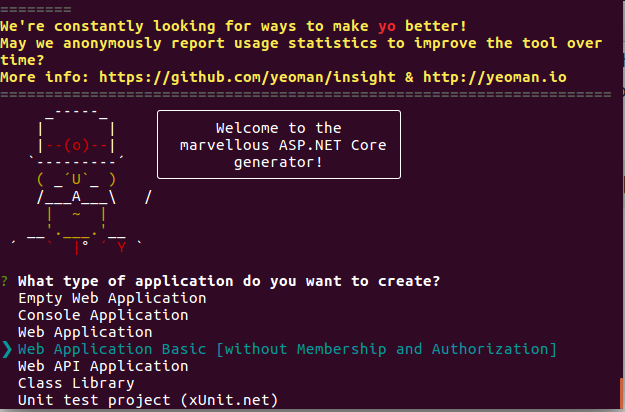Click the mascot's red (o) hat emblem
The height and width of the screenshot is (412, 625).
(76, 145)
